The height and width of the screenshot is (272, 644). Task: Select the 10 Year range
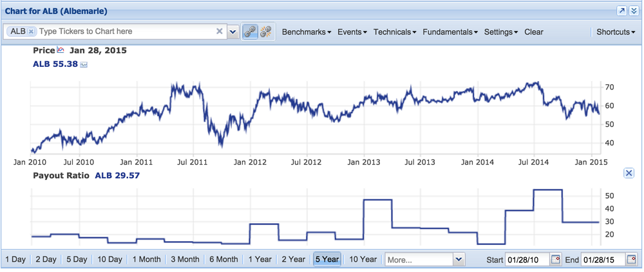[x=363, y=259]
